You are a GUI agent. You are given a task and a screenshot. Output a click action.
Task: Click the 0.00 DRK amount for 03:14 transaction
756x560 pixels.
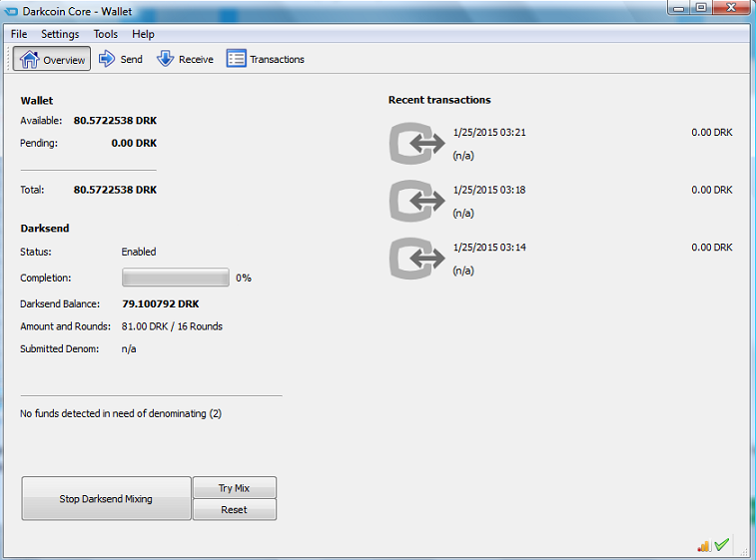point(712,248)
